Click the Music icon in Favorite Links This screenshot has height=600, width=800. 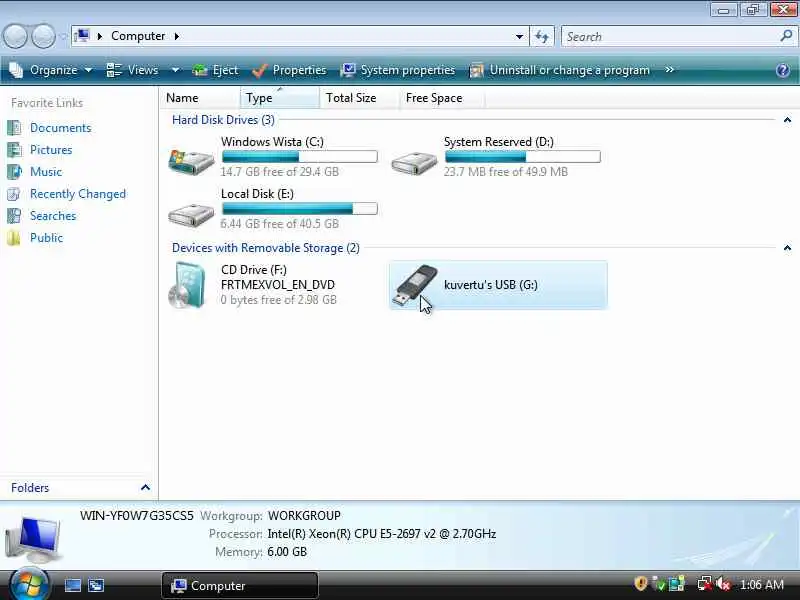[x=14, y=171]
